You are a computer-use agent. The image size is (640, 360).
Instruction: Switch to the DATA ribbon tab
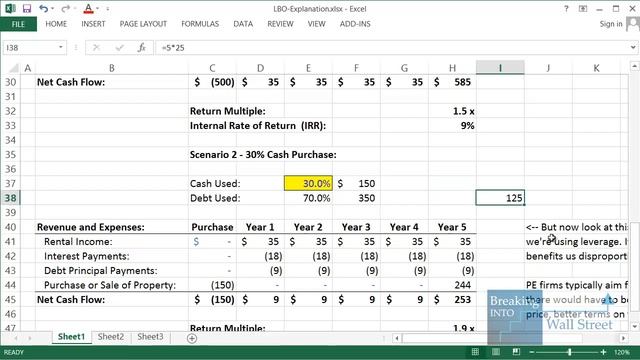[x=243, y=24]
